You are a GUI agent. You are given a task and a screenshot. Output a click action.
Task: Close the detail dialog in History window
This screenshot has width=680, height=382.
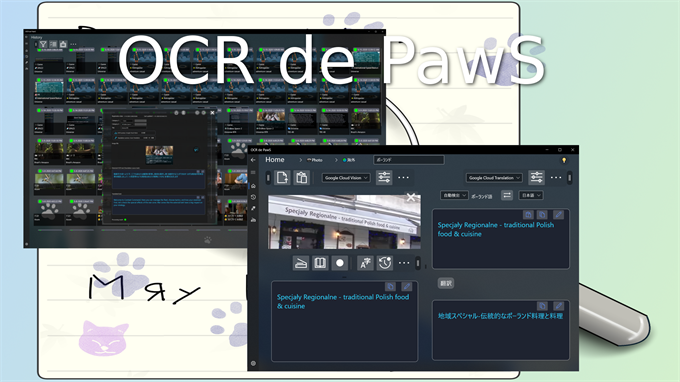tap(212, 113)
